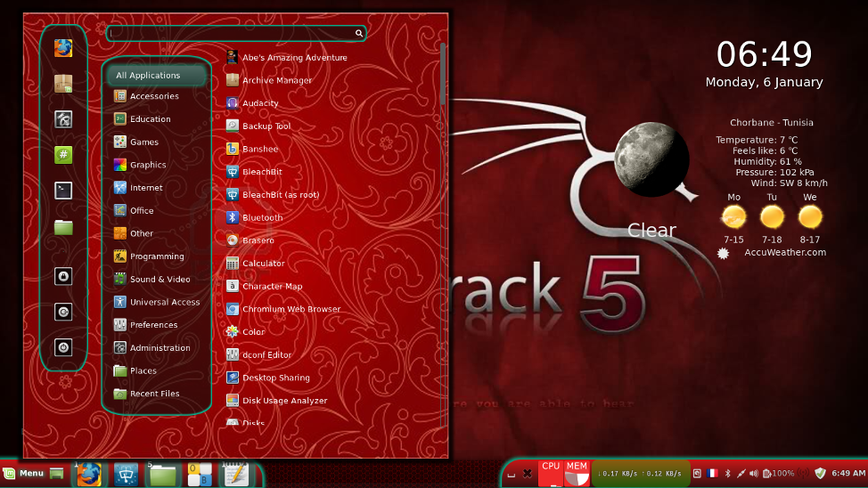The height and width of the screenshot is (488, 868).
Task: Open the notepad with pencil panel launcher
Action: [x=236, y=474]
